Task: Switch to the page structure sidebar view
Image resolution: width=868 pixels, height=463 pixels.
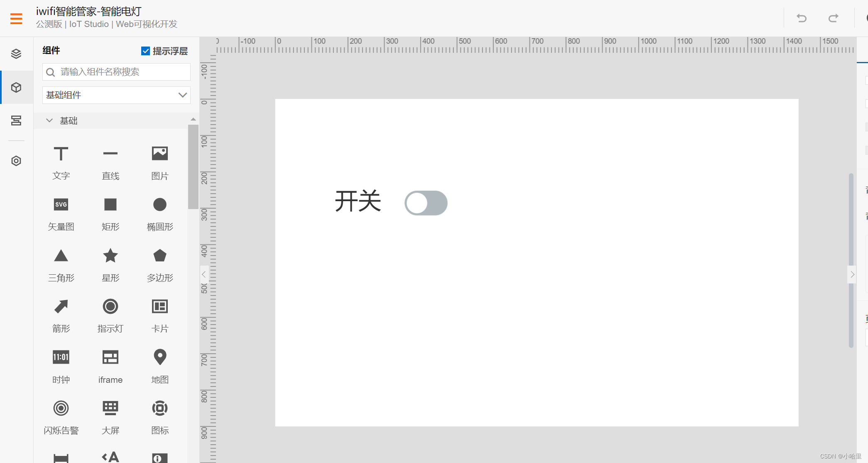Action: [16, 121]
